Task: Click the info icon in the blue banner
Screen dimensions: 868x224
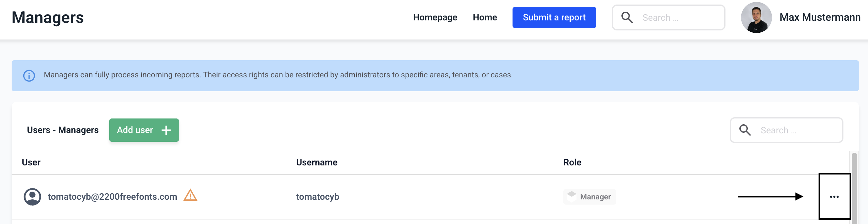Action: pyautogui.click(x=29, y=75)
